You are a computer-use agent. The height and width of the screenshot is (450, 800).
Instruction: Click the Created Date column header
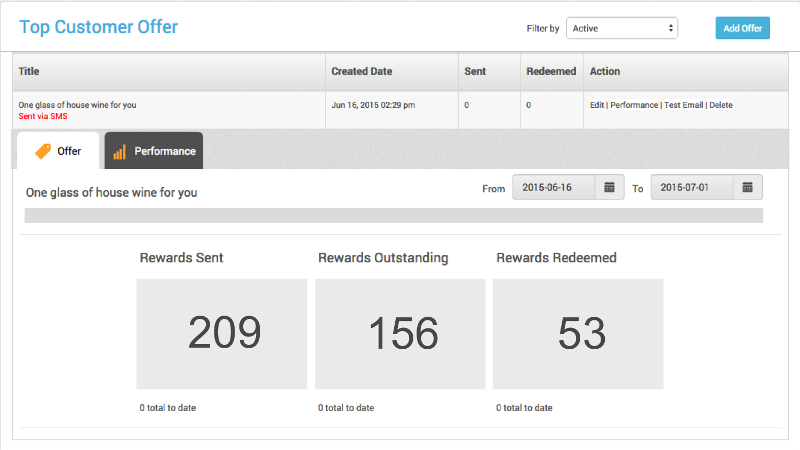[x=361, y=72]
